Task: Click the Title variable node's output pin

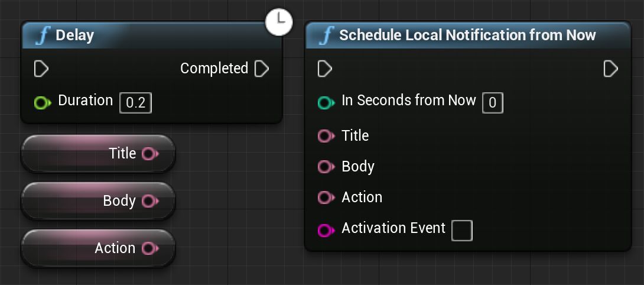Action: [149, 154]
